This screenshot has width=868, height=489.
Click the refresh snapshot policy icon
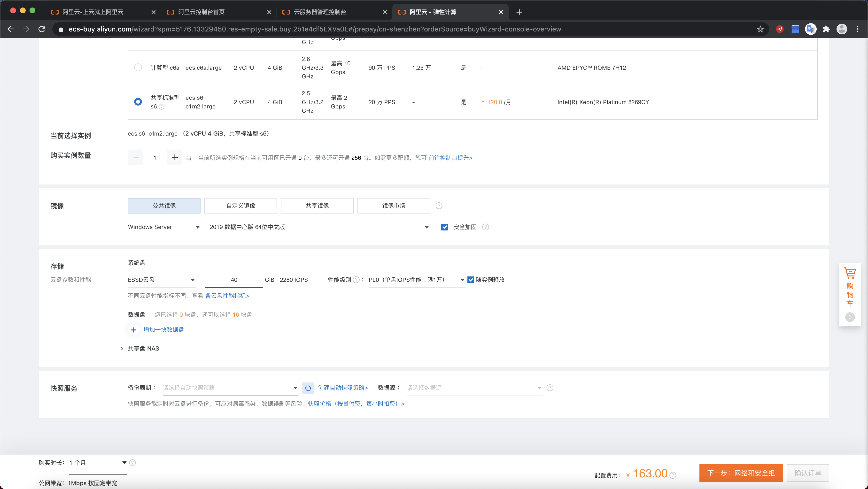308,388
